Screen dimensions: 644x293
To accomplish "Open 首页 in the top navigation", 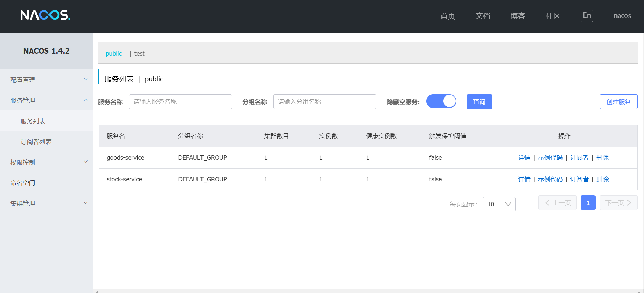I will point(448,16).
